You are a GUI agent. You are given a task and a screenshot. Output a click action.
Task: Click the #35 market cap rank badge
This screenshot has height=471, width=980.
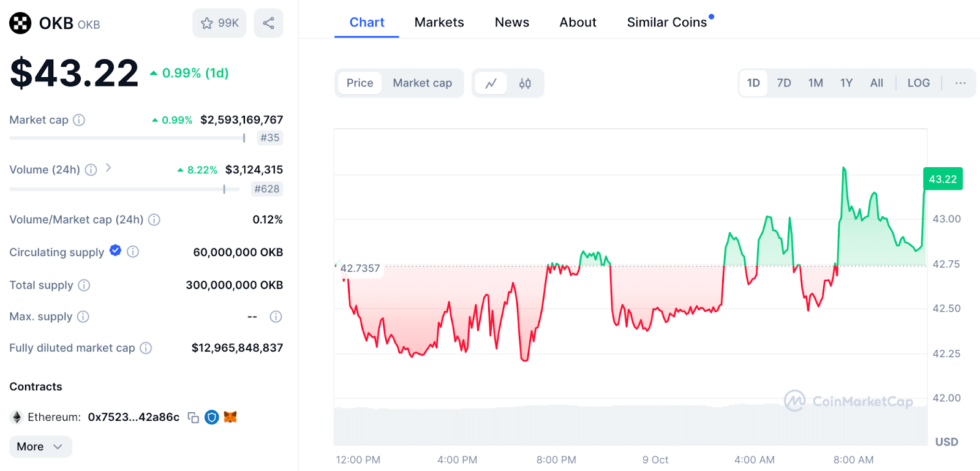pos(269,138)
